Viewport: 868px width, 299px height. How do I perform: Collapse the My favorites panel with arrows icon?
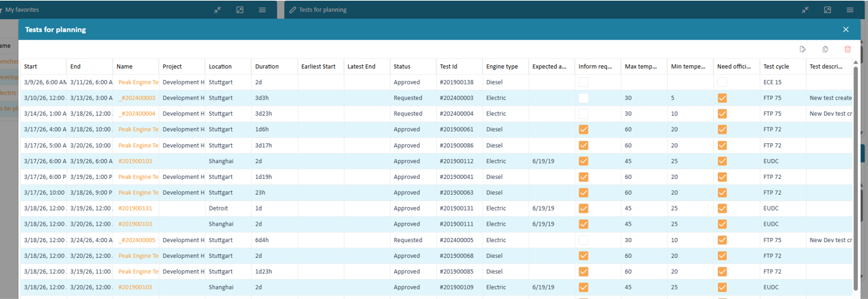pyautogui.click(x=217, y=10)
